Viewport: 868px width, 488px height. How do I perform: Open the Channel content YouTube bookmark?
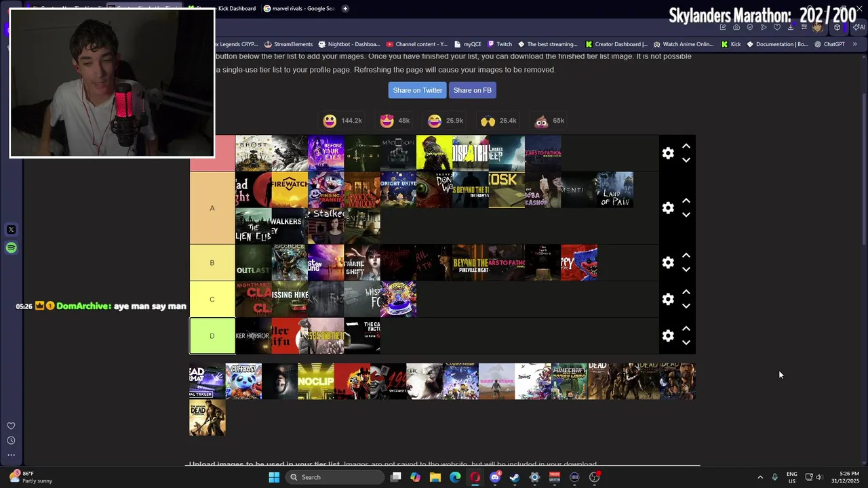coord(416,44)
